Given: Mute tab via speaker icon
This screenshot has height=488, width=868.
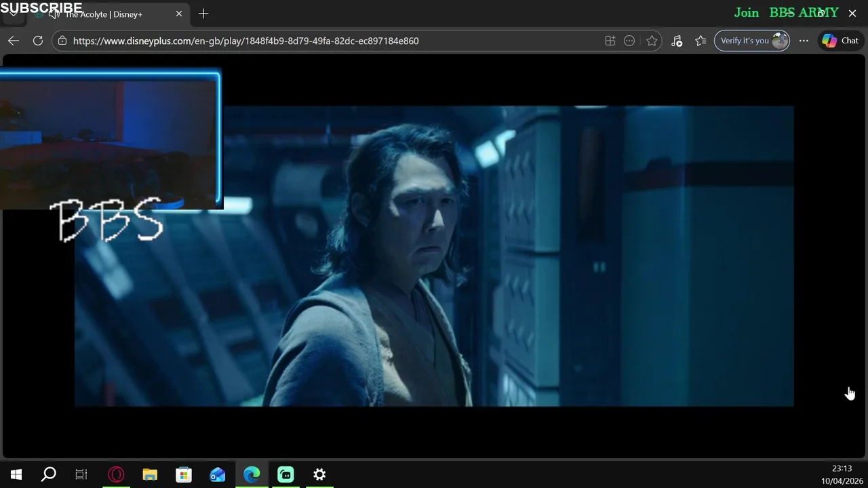Looking at the screenshot, I should pos(54,14).
